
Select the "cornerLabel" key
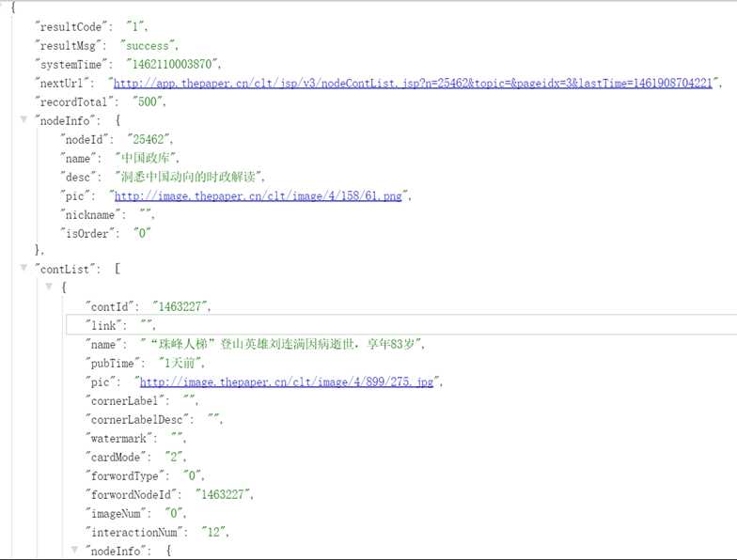[127, 400]
